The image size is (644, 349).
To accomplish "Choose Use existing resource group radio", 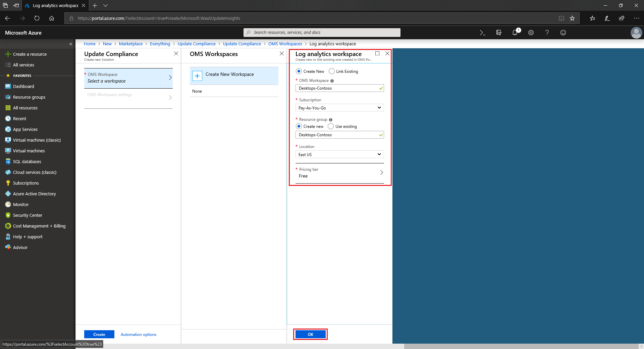I will [331, 126].
